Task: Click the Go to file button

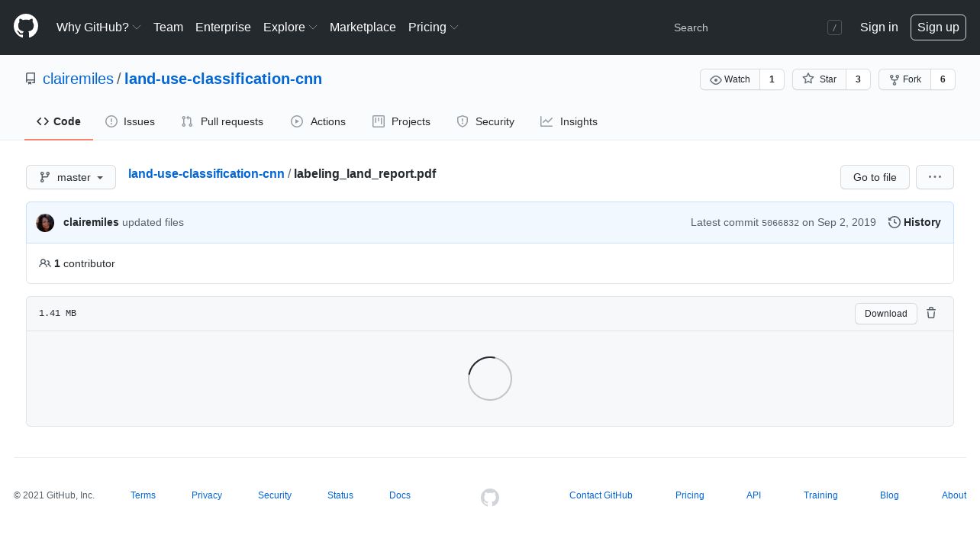Action: tap(875, 177)
